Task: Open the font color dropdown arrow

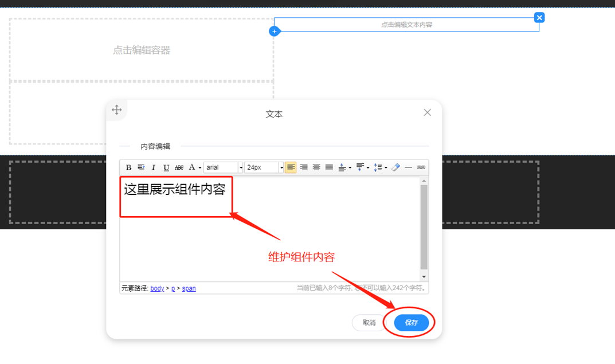Action: (199, 168)
